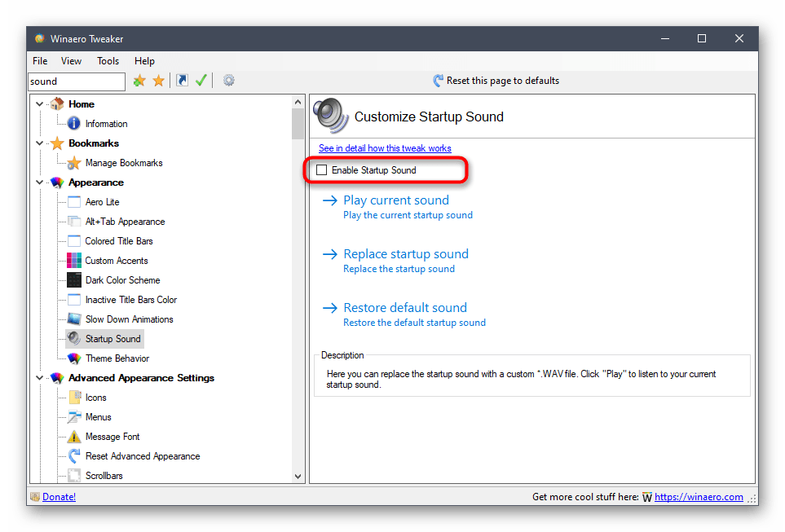Select the Bookmarks category

pos(94,143)
